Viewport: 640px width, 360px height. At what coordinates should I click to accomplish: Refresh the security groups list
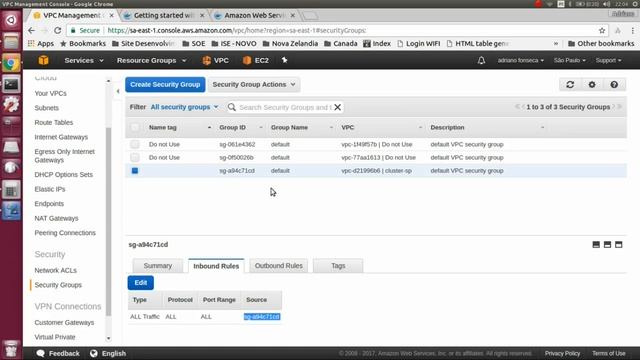click(x=570, y=84)
